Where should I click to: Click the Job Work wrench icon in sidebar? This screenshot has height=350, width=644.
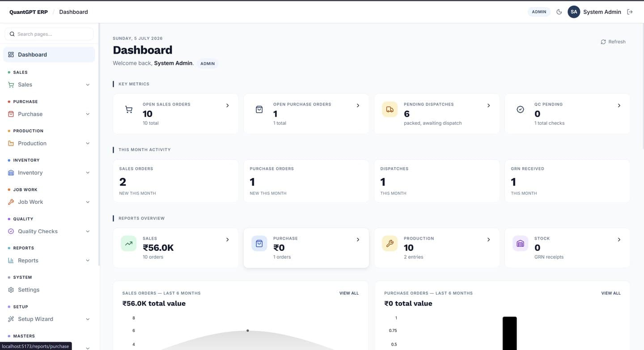tap(11, 202)
